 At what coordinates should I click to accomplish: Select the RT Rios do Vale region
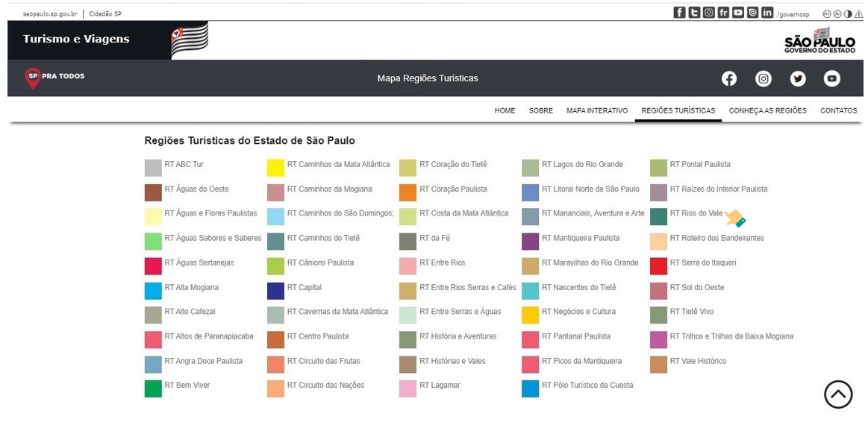click(x=696, y=213)
